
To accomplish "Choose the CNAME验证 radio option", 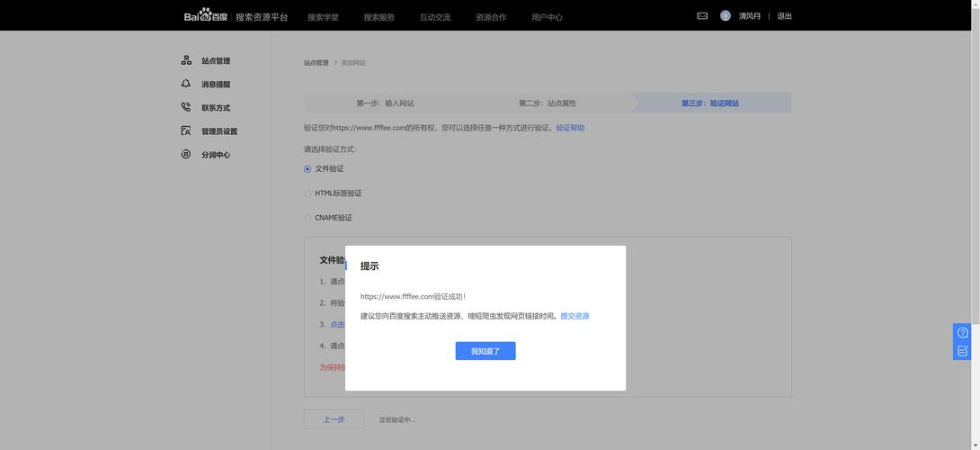I will [x=307, y=218].
